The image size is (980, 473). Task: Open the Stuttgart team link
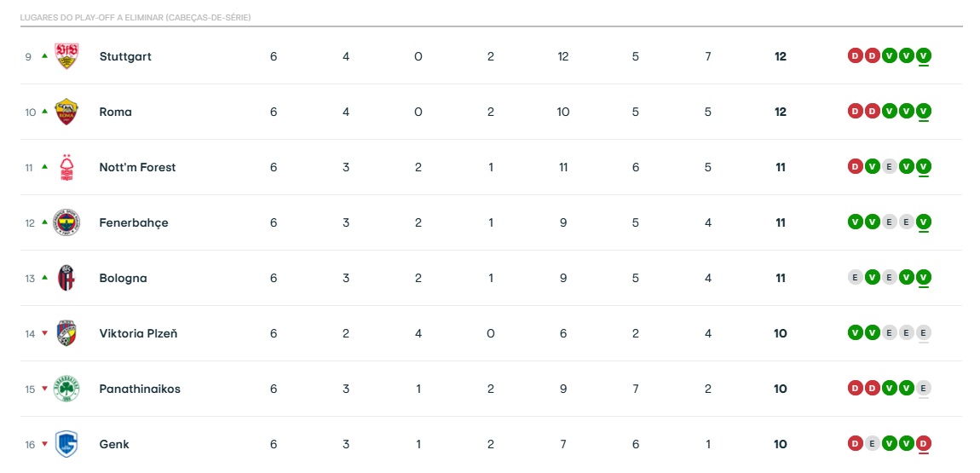coord(125,56)
